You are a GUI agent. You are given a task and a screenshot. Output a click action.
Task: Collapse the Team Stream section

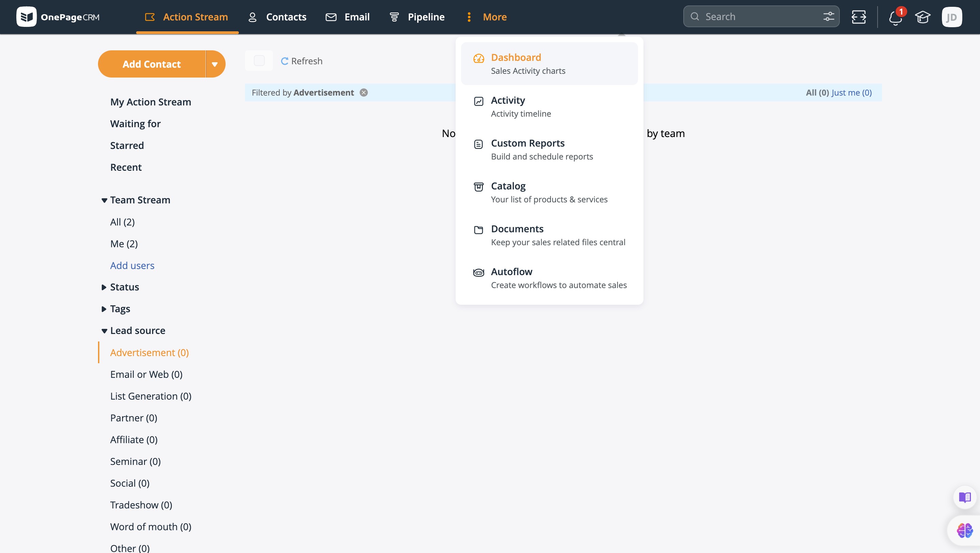(x=104, y=200)
